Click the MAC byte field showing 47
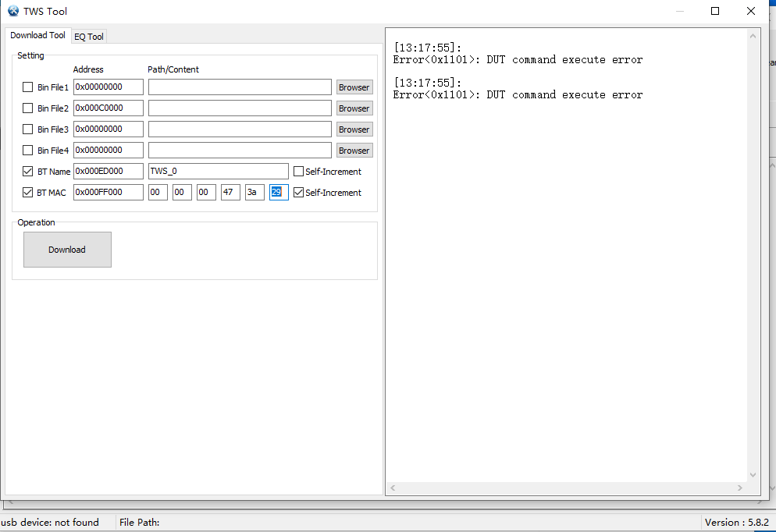 [x=230, y=193]
